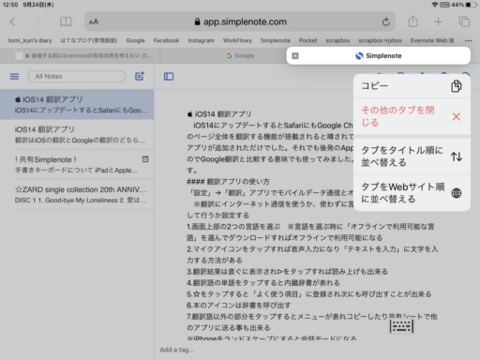Screen dimensions: 480x360
Task: Click the published icon on shared Simplenote note
Action: 145,159
